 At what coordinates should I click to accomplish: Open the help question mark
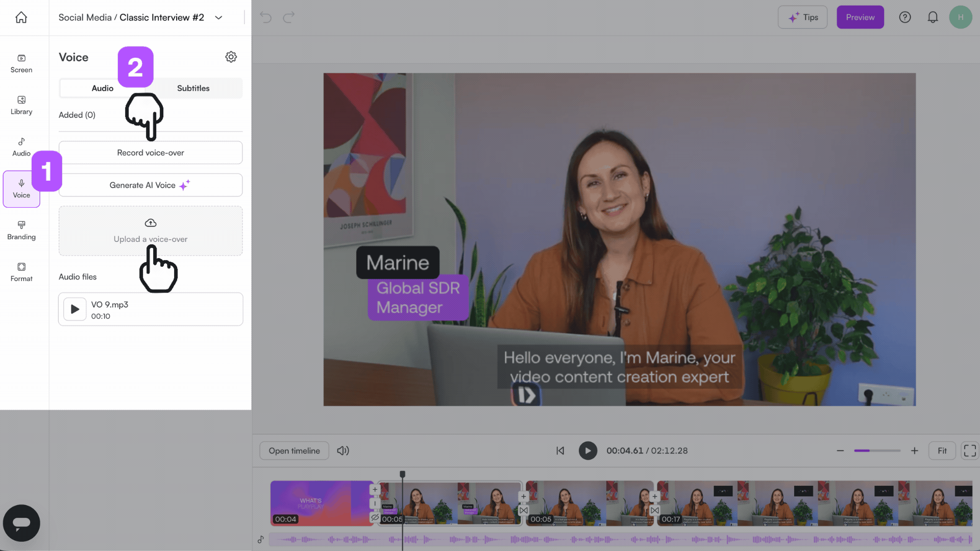(x=905, y=17)
